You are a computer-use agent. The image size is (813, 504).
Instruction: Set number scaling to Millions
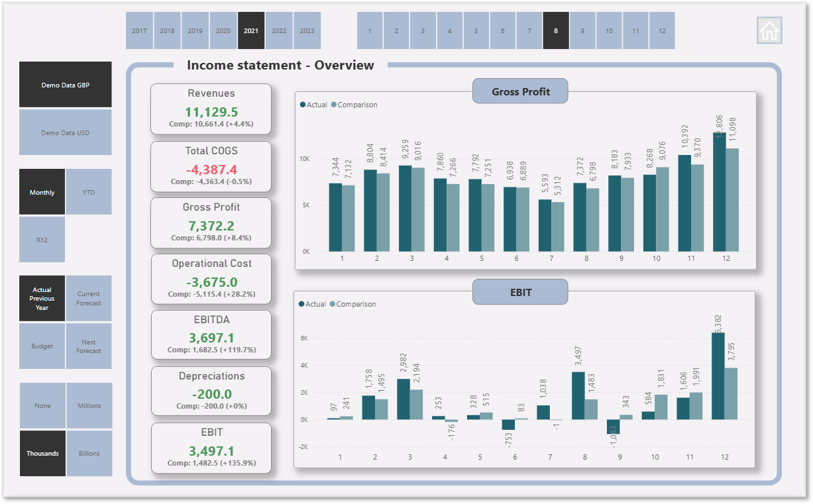pos(89,405)
